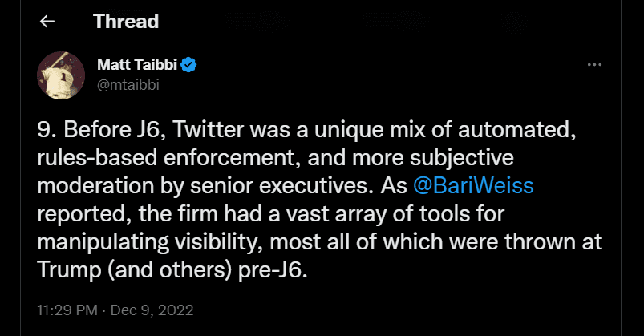The image size is (644, 336).
Task: Go back using the left arrow
Action: (x=47, y=22)
